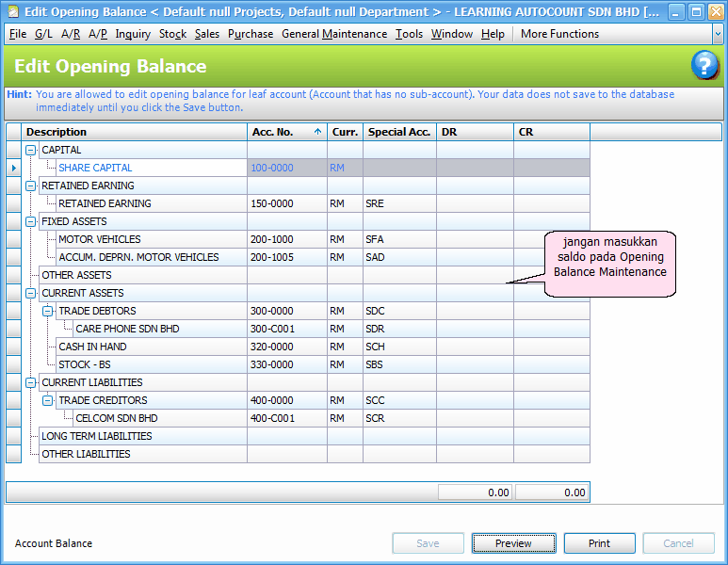Open More Functions menu
This screenshot has height=565, width=728.
coord(559,34)
